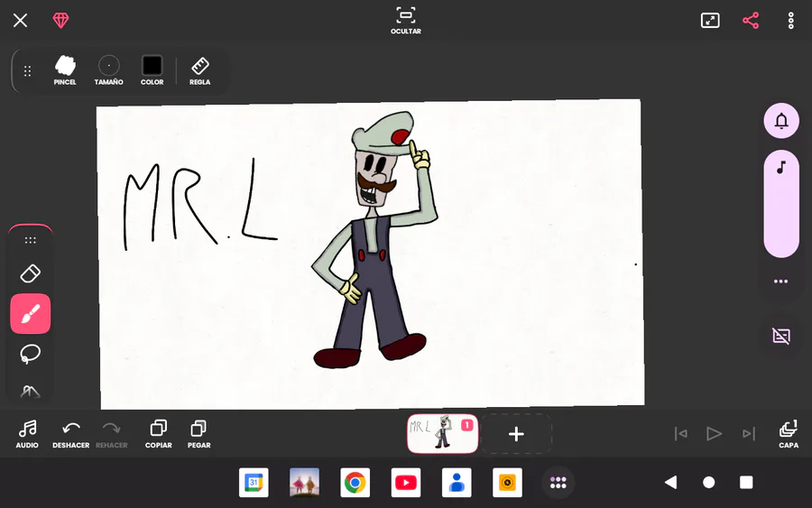Tap the Android home circle button

pyautogui.click(x=709, y=483)
